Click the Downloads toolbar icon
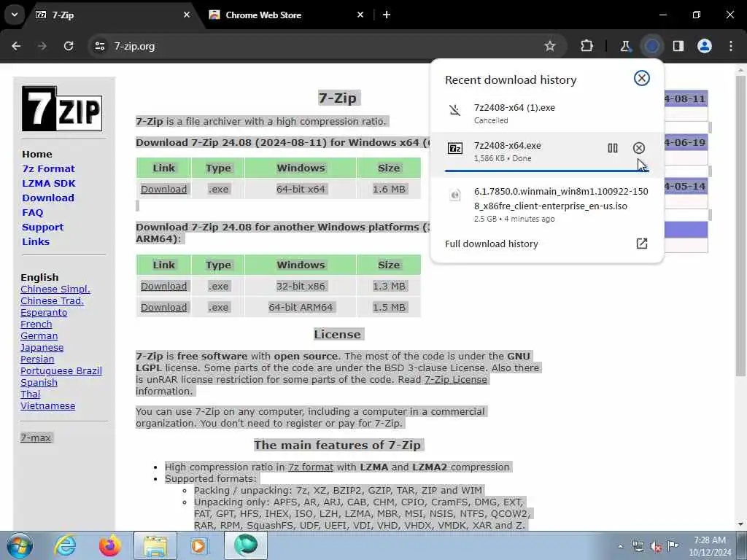Screen dimensions: 747x560 pyautogui.click(x=652, y=46)
